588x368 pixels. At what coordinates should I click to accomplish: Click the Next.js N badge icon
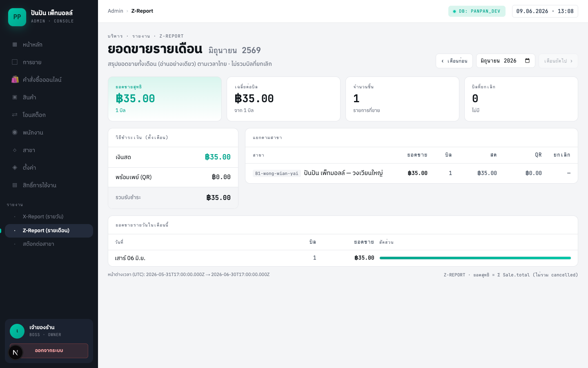(16, 352)
